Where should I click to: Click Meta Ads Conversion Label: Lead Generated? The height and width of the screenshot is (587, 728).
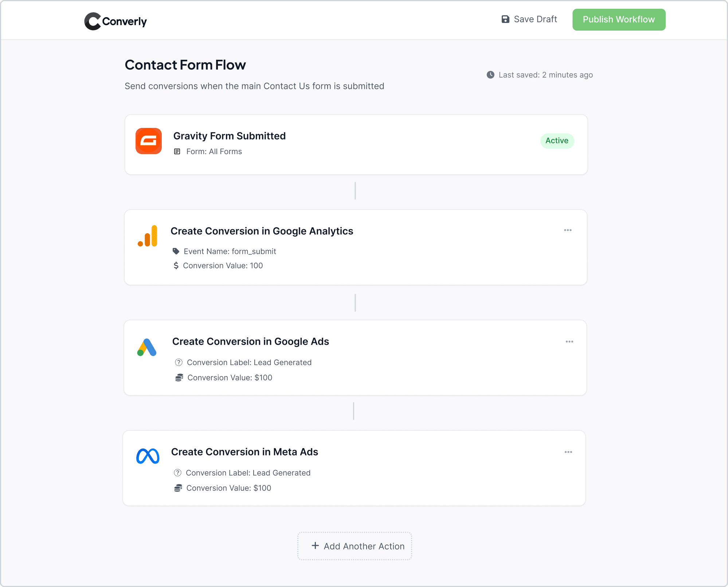(248, 473)
